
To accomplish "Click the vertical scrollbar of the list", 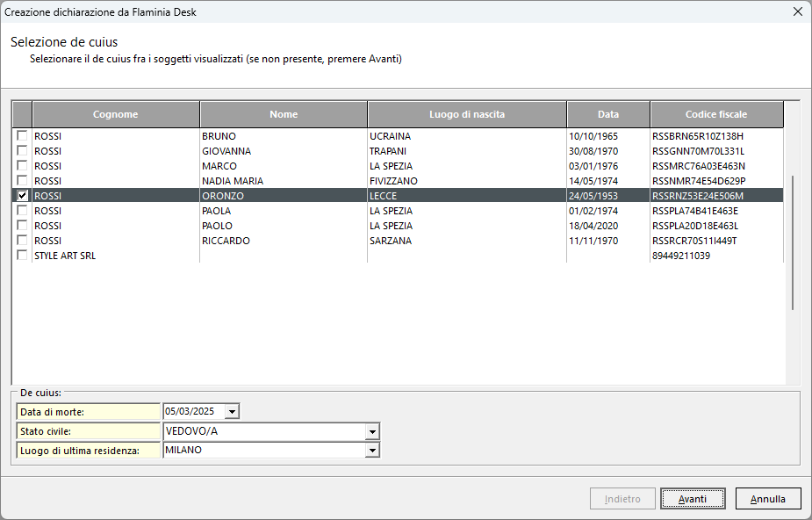I will tap(793, 242).
